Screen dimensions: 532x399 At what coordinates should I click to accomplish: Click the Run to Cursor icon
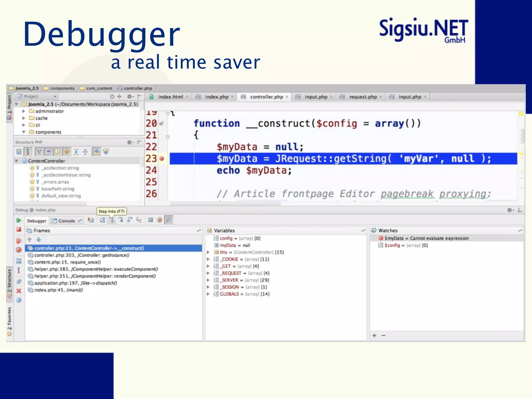139,220
